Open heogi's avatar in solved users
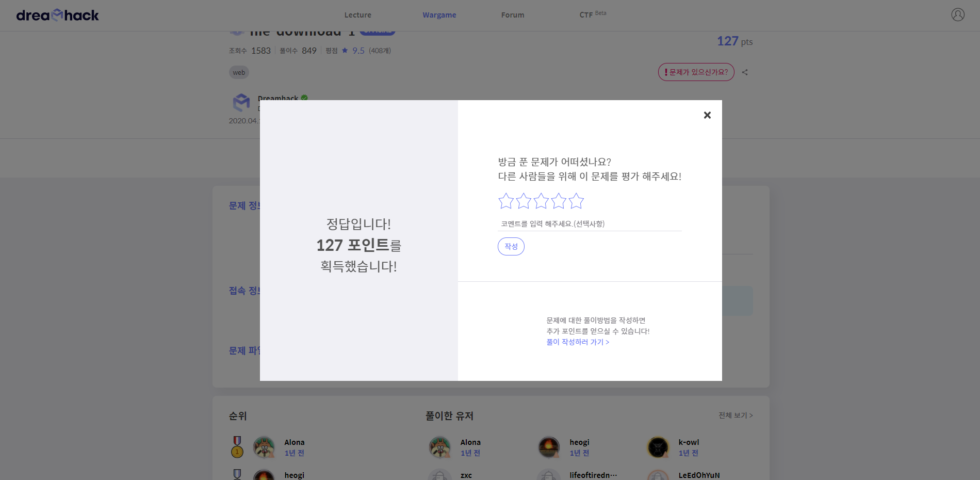The height and width of the screenshot is (480, 980). [x=549, y=447]
